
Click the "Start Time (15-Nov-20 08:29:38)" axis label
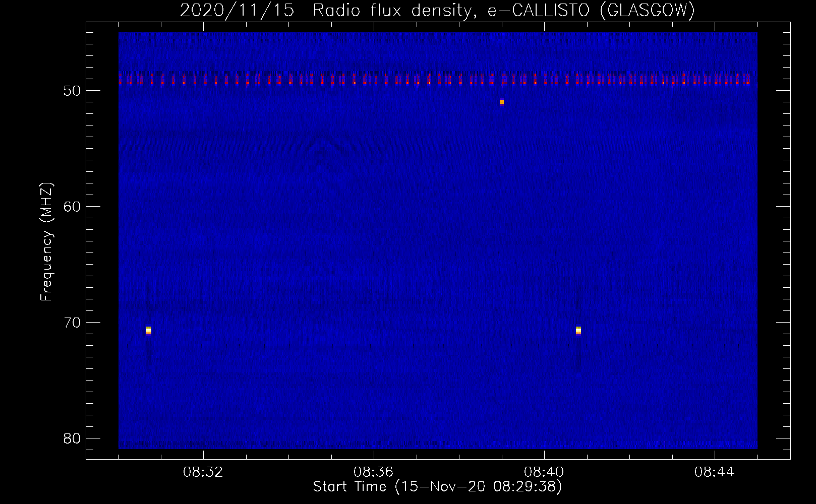coord(437,487)
